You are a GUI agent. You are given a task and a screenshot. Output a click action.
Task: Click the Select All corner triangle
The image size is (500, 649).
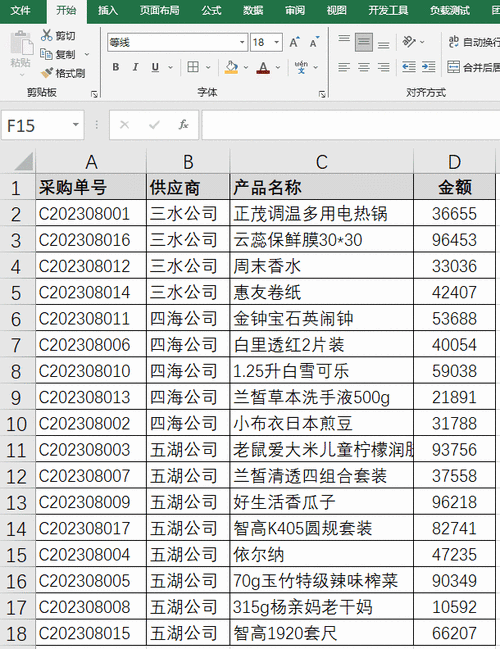[x=23, y=161]
